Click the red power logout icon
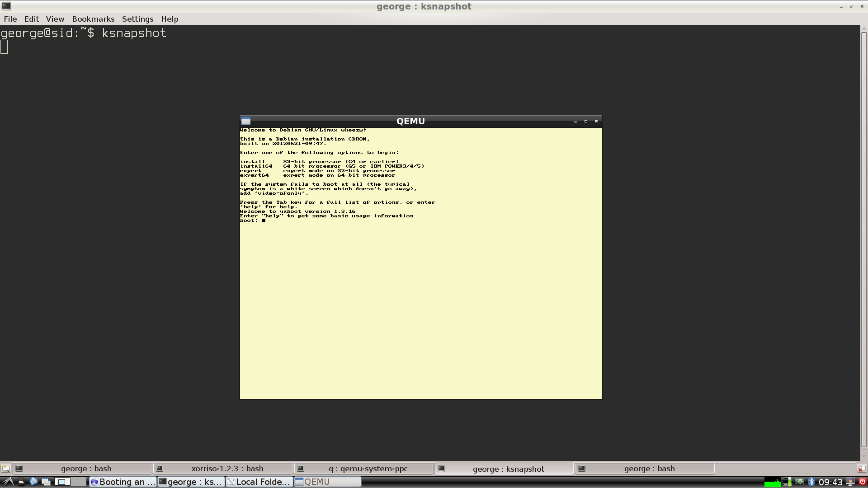This screenshot has width=868, height=488. (x=862, y=482)
